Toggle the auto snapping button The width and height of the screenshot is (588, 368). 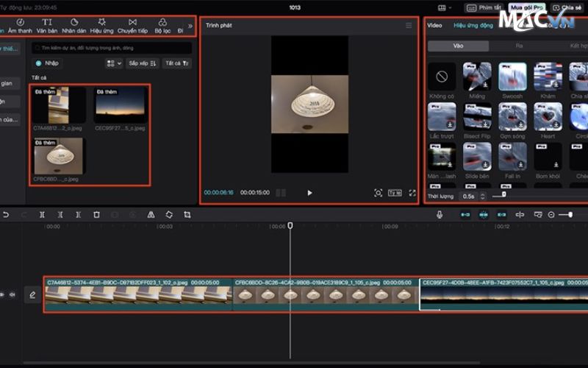484,215
